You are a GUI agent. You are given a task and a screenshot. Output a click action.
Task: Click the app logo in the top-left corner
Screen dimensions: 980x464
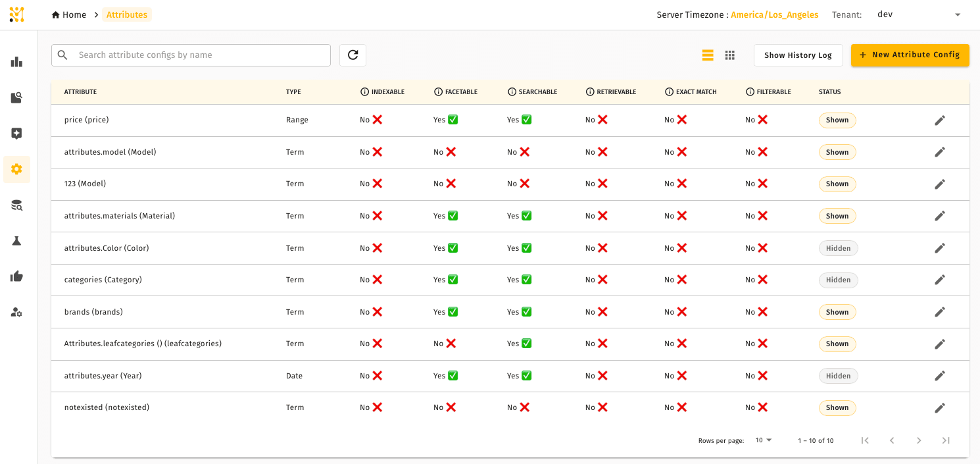point(16,14)
